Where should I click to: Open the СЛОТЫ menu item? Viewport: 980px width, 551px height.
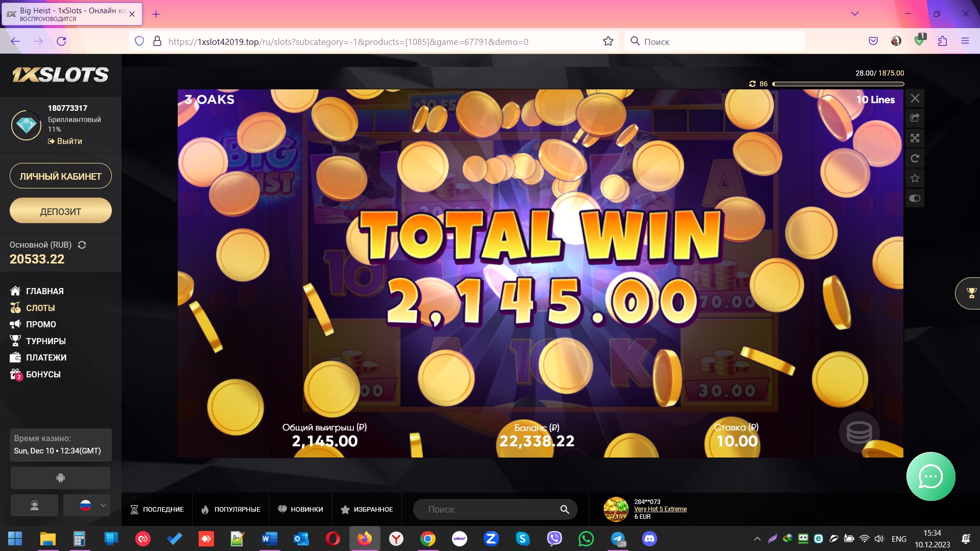point(32,308)
